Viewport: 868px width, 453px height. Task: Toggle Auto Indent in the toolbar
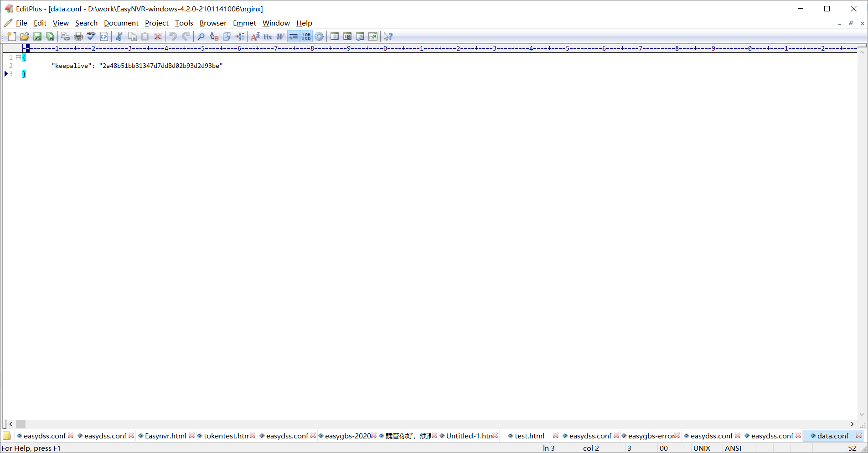pyautogui.click(x=293, y=36)
